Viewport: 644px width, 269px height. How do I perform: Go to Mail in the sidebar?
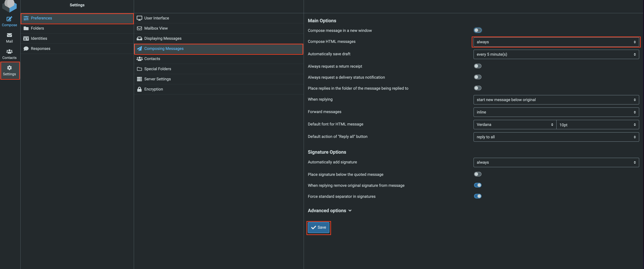pos(9,38)
